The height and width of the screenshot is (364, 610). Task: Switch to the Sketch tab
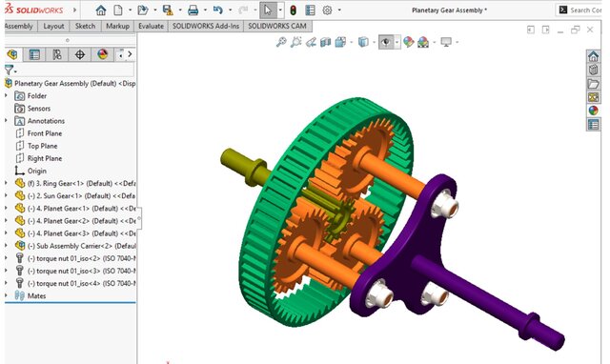(x=85, y=26)
